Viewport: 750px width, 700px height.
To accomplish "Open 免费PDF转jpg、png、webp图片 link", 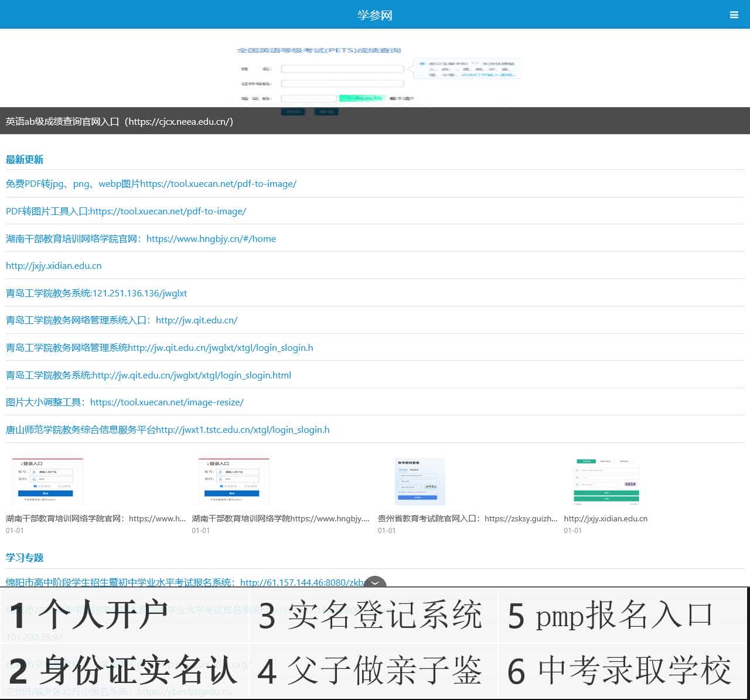I will pyautogui.click(x=151, y=184).
